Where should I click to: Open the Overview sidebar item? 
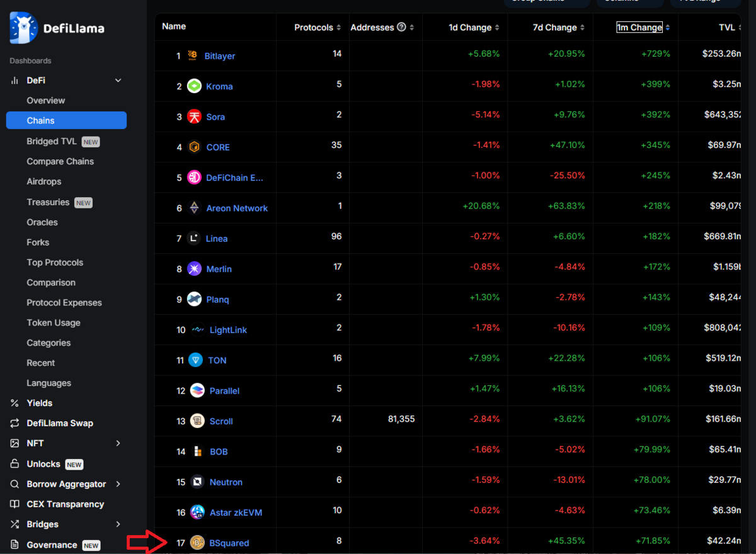point(45,101)
